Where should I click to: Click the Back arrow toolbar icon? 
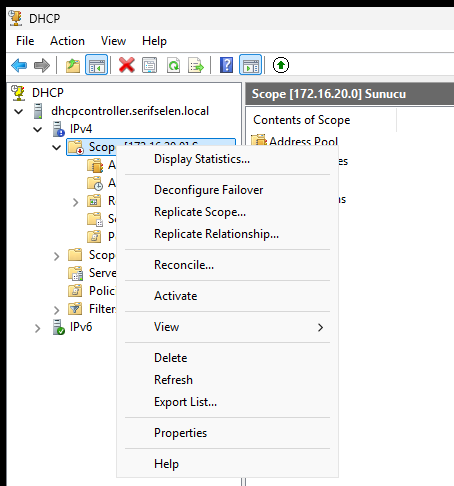[19, 65]
